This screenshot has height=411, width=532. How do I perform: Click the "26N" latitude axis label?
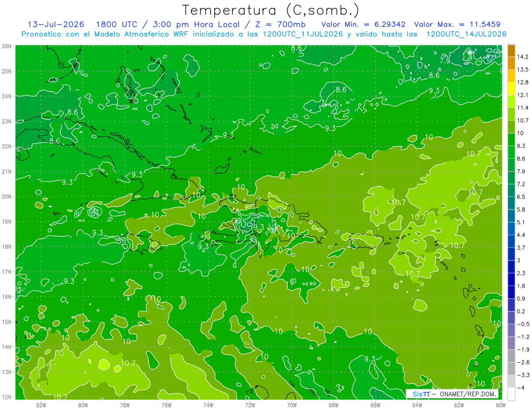point(7,46)
